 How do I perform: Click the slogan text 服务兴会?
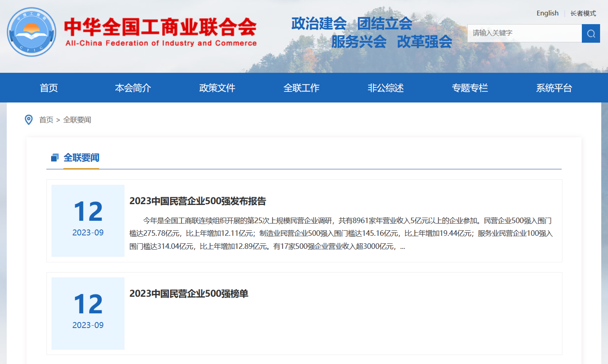tap(358, 42)
